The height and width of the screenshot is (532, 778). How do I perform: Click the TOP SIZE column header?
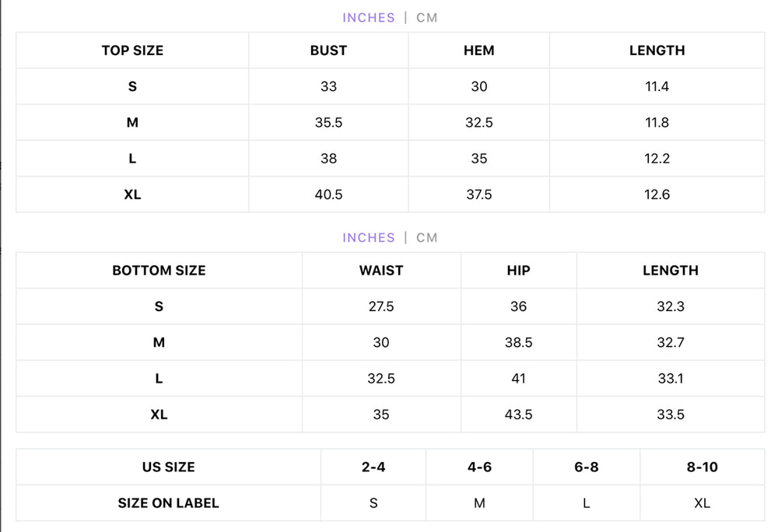pyautogui.click(x=132, y=51)
